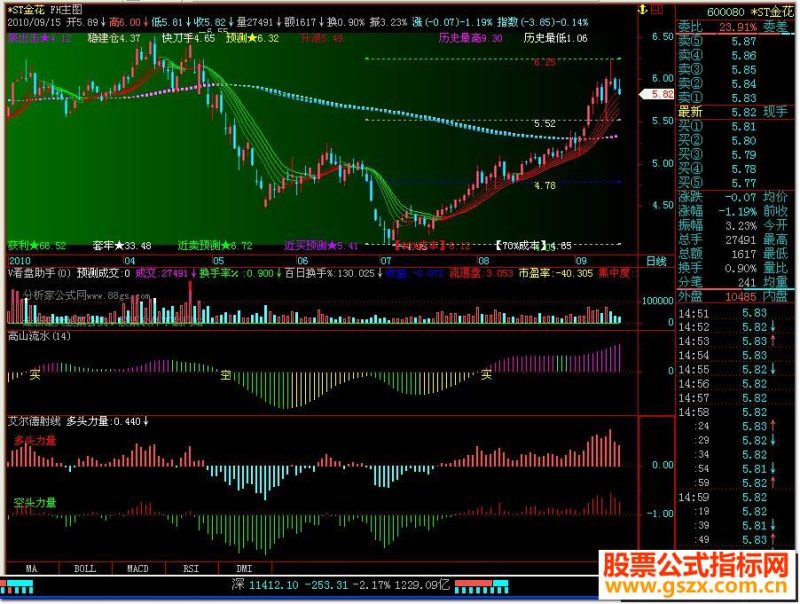The image size is (800, 604).
Task: Click the 6.25 resistance level label
Action: pyautogui.click(x=544, y=62)
